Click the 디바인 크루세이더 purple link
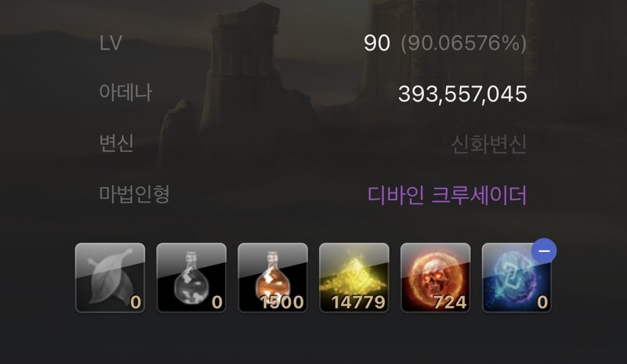Image resolution: width=627 pixels, height=364 pixels. [447, 195]
